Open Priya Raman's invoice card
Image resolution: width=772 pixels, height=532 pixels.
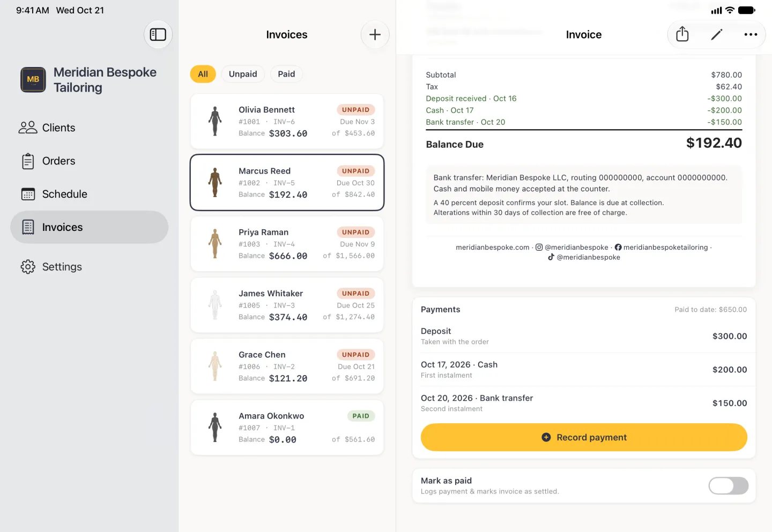click(287, 244)
